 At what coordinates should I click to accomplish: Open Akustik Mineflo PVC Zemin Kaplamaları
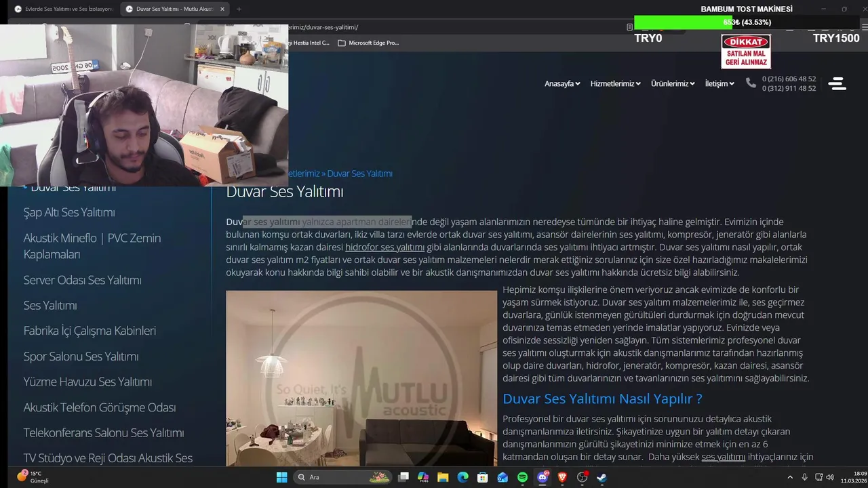pos(92,246)
